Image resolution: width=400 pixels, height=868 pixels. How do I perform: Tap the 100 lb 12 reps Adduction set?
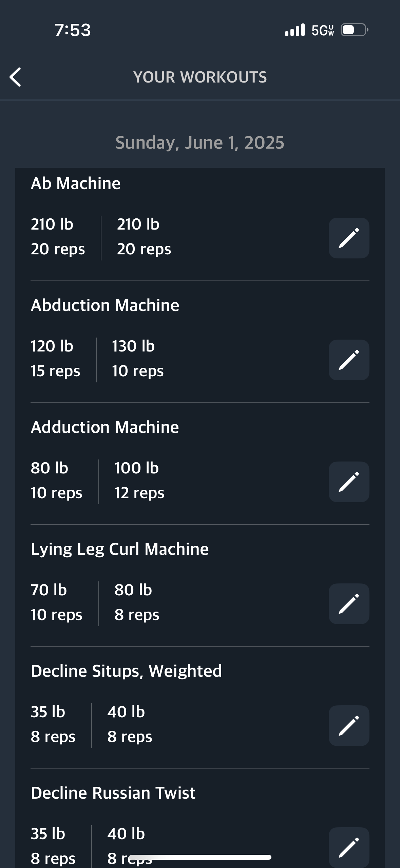[139, 481]
